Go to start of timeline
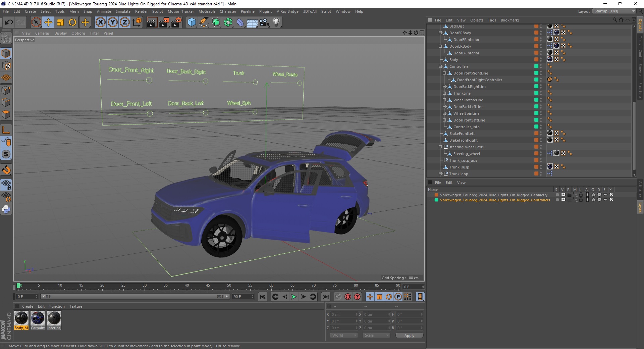This screenshot has height=349, width=644. pos(263,297)
